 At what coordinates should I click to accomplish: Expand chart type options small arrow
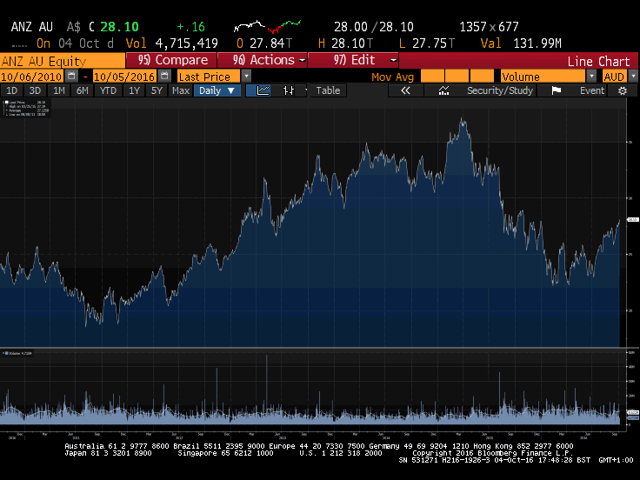[306, 91]
